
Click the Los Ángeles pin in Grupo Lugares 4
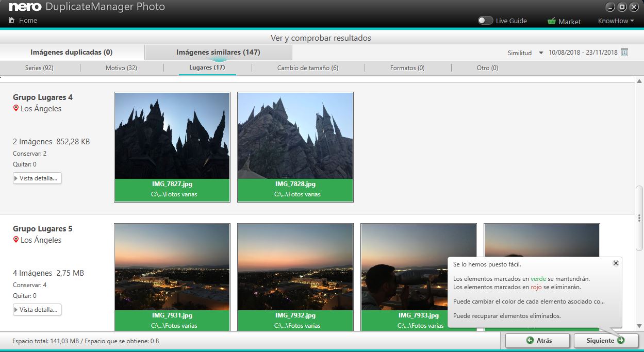[16, 109]
